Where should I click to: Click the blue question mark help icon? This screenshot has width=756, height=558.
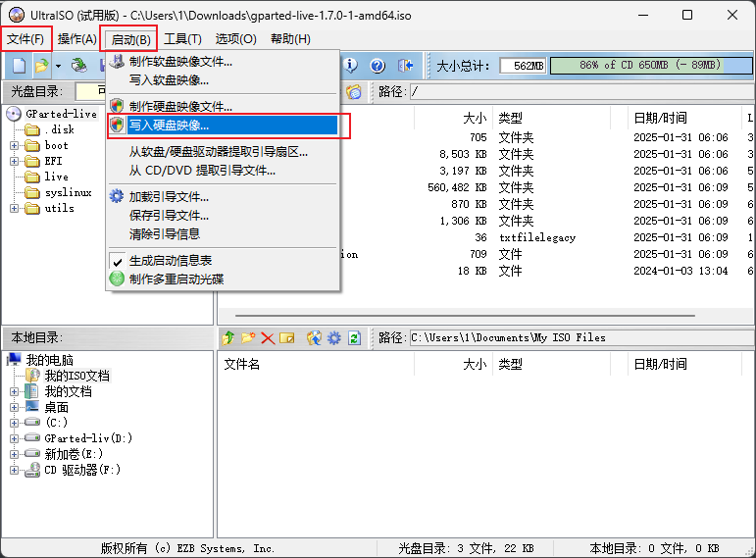pos(378,65)
